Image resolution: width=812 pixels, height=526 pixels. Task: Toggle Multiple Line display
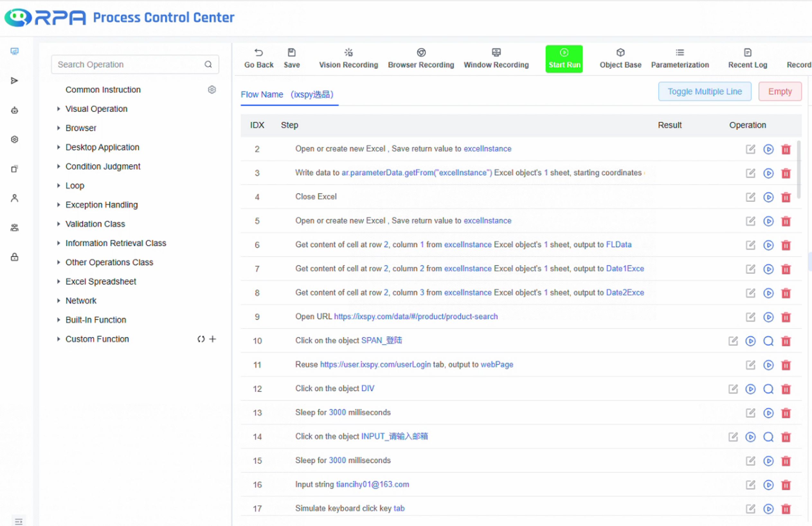point(705,92)
